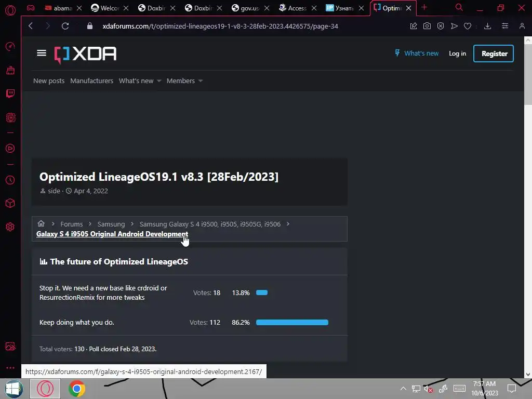The height and width of the screenshot is (399, 532).
Task: Open ad blocker shield icon
Action: point(441,26)
